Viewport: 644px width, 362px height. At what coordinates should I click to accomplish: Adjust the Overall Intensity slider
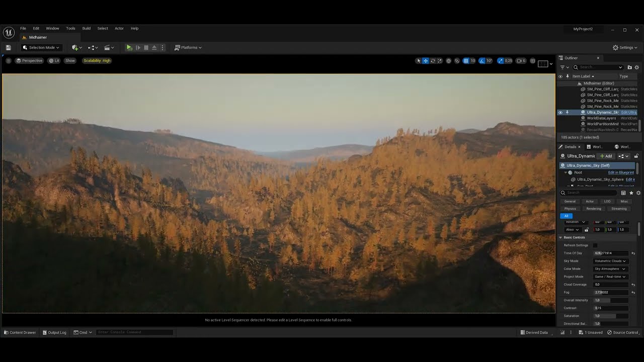click(x=610, y=300)
